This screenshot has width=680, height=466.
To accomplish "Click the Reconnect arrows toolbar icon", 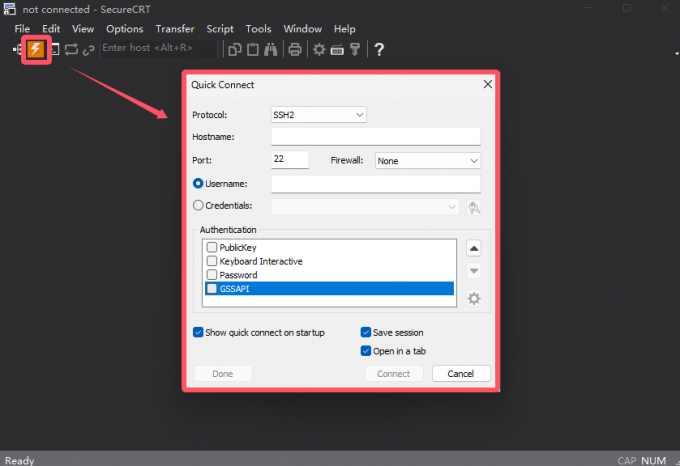I will pyautogui.click(x=72, y=49).
